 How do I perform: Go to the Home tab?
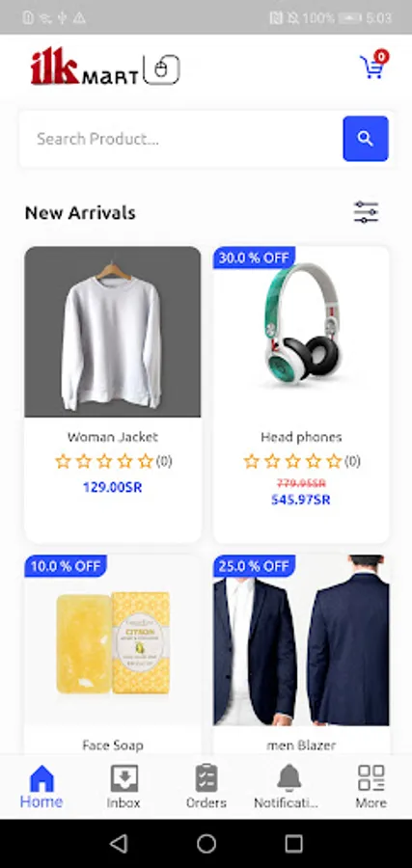(x=41, y=787)
